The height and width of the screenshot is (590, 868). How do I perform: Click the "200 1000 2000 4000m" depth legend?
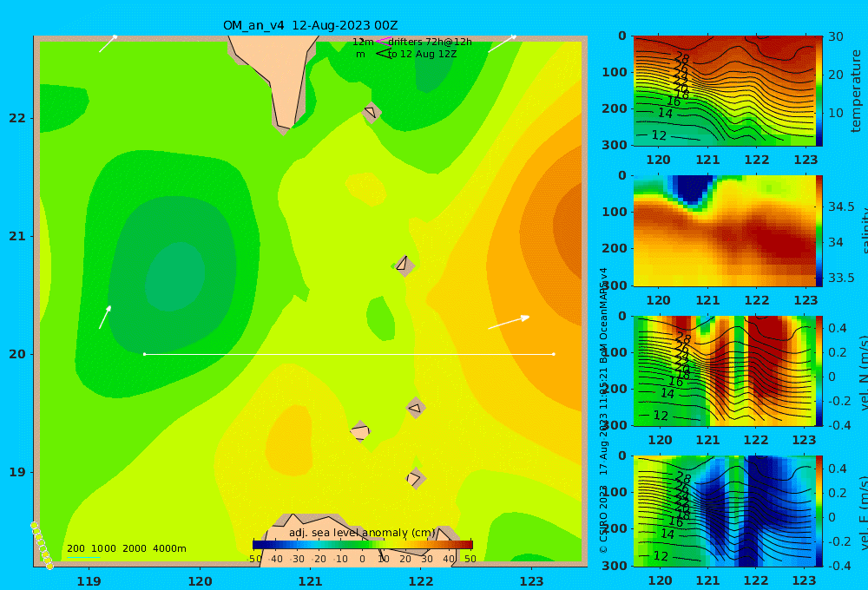pos(126,548)
